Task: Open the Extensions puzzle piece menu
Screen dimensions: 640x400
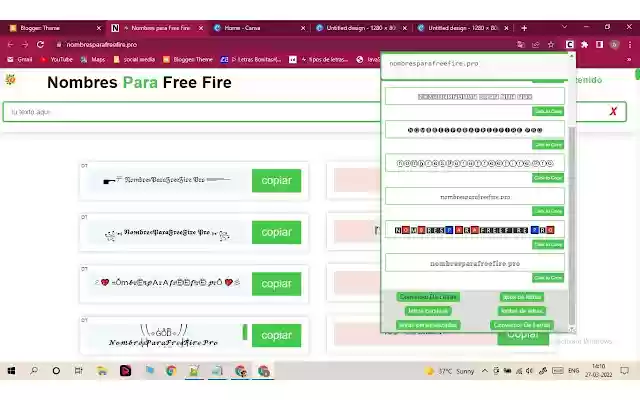Action: 585,44
